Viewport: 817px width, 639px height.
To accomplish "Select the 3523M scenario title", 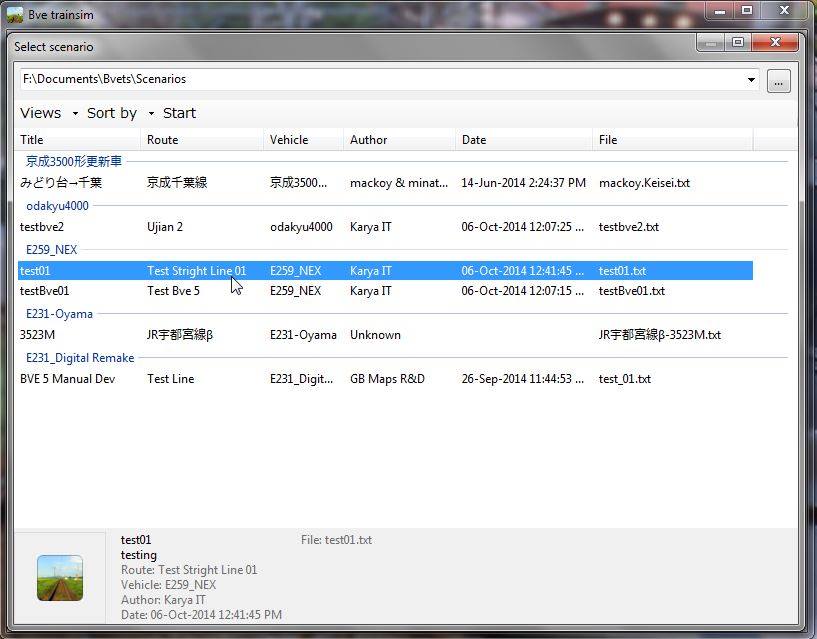I will pyautogui.click(x=37, y=335).
